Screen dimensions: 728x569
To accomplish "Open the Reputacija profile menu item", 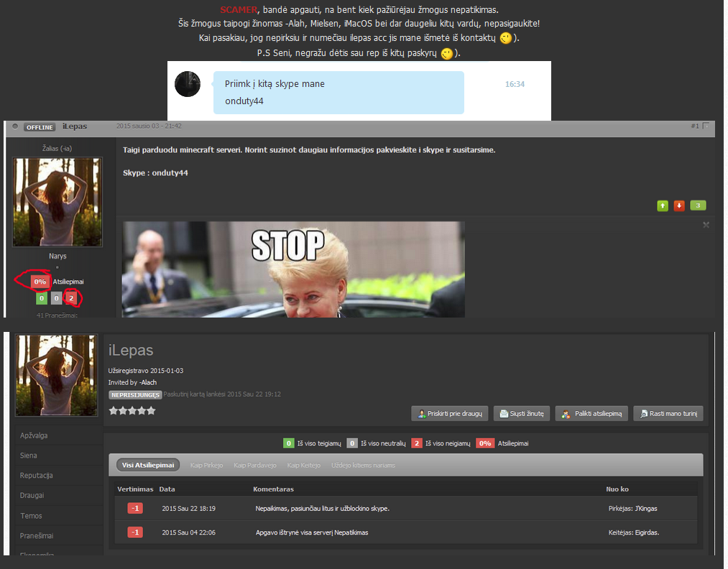I will click(36, 476).
